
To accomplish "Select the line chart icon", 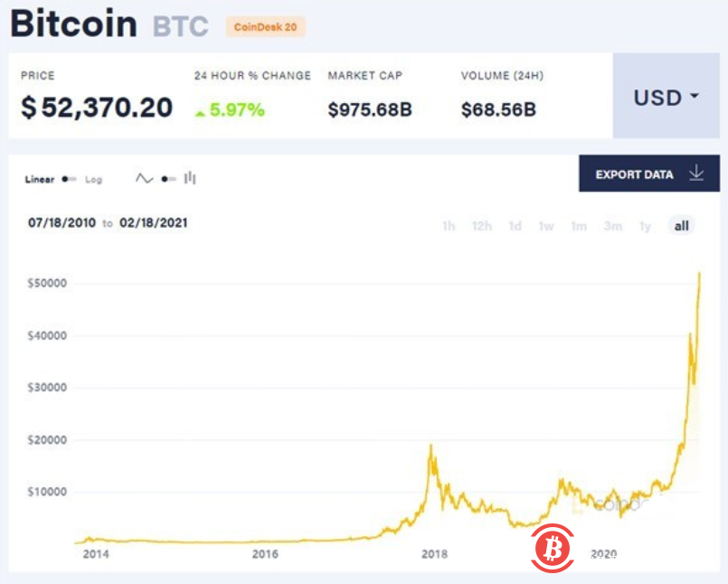I will (x=143, y=179).
